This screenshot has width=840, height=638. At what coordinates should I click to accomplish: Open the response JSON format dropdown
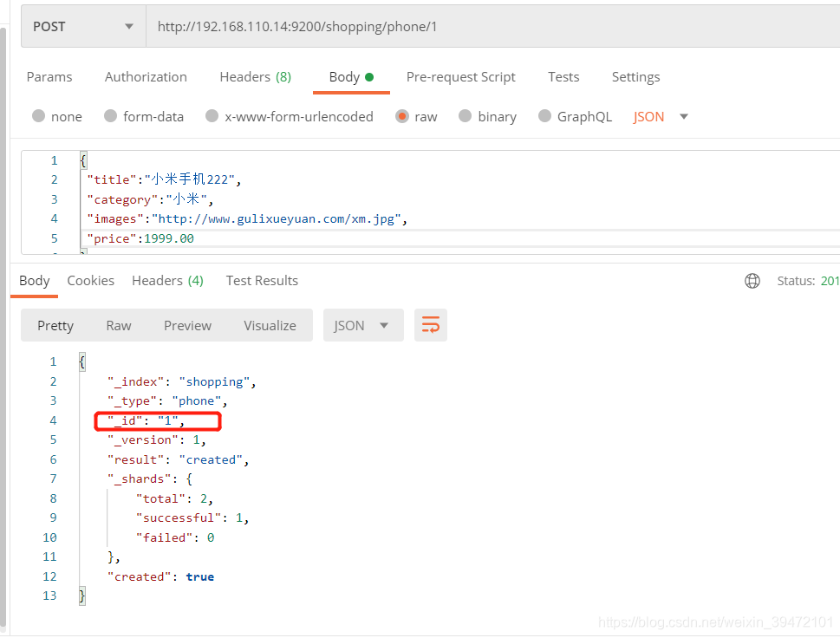coord(363,325)
